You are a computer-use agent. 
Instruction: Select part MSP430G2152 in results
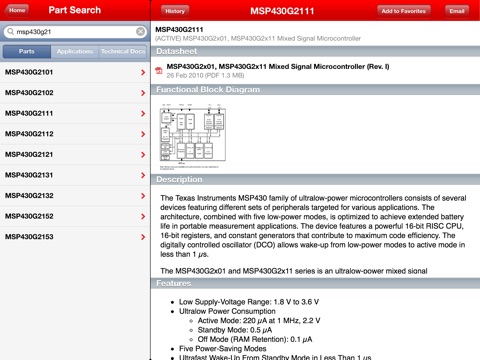click(x=75, y=216)
